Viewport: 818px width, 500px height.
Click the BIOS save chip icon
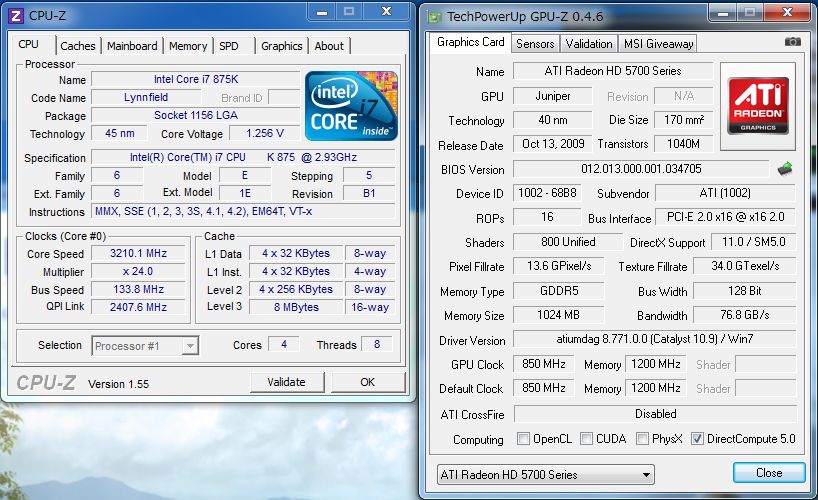[x=785, y=169]
